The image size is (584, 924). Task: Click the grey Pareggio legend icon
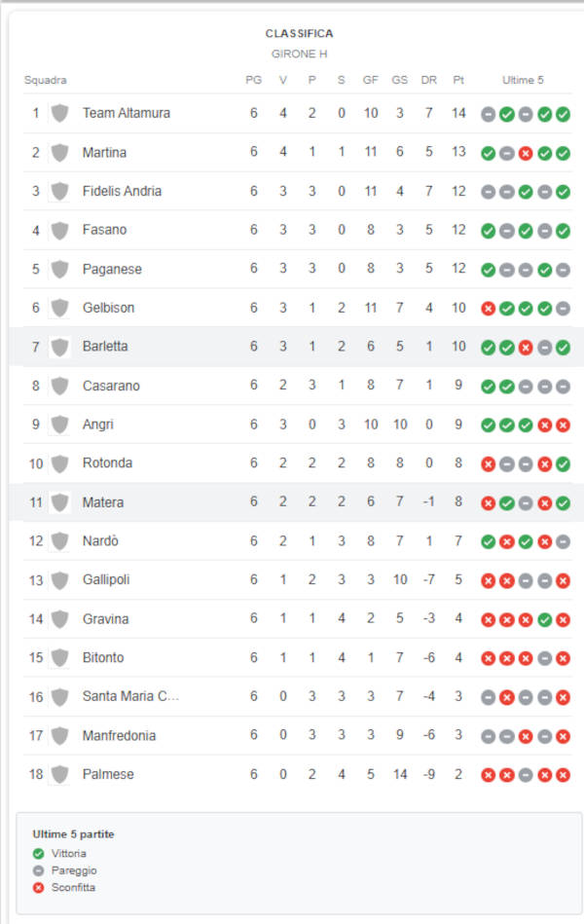tap(39, 870)
